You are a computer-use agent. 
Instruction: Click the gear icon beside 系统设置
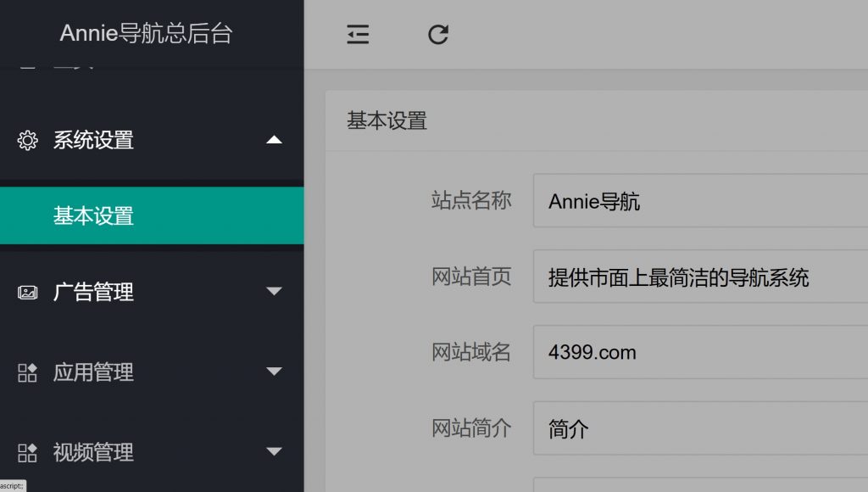click(x=27, y=140)
